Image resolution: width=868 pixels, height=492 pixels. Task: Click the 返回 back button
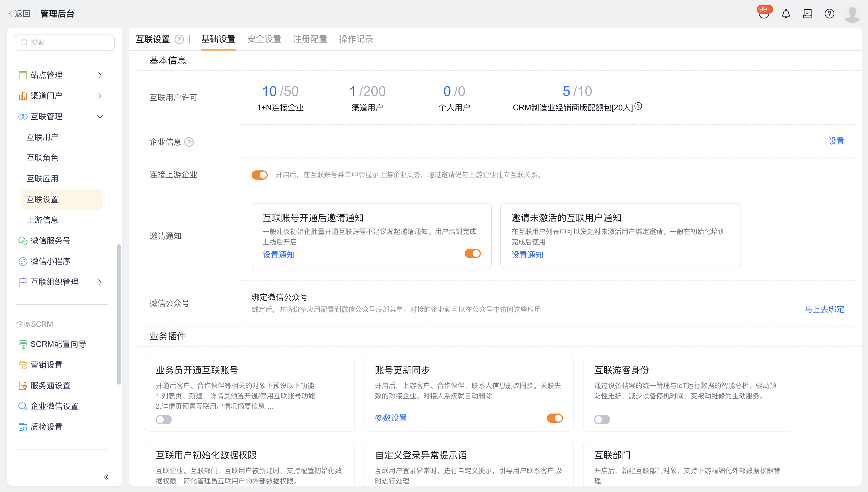19,14
